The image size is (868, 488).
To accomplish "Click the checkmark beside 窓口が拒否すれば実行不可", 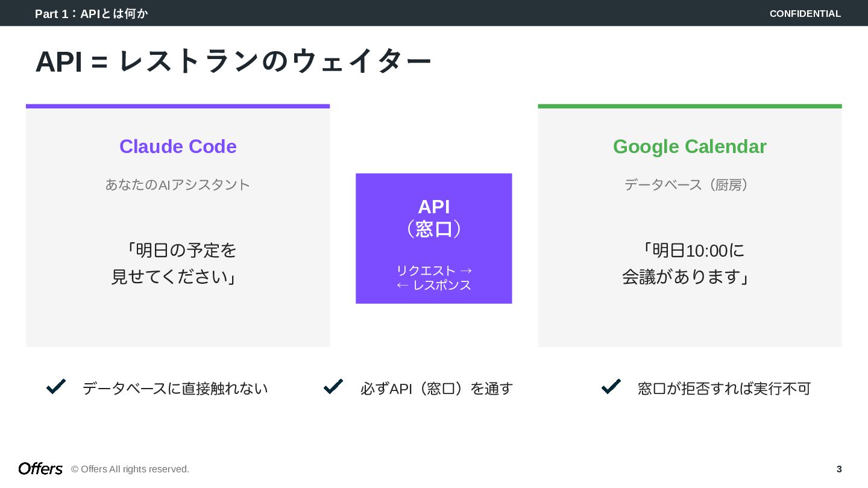I will point(611,387).
